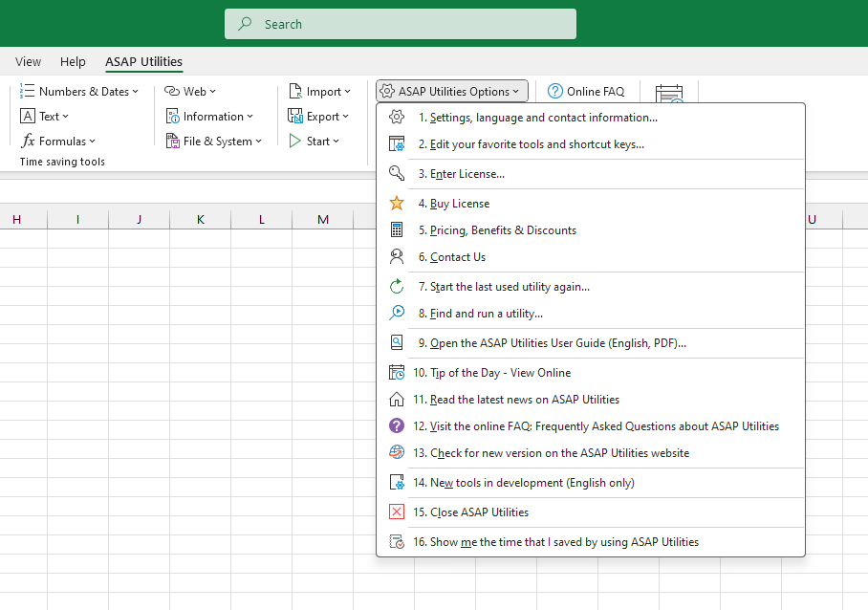
Task: Select Contact Us menu entry
Action: coord(591,257)
